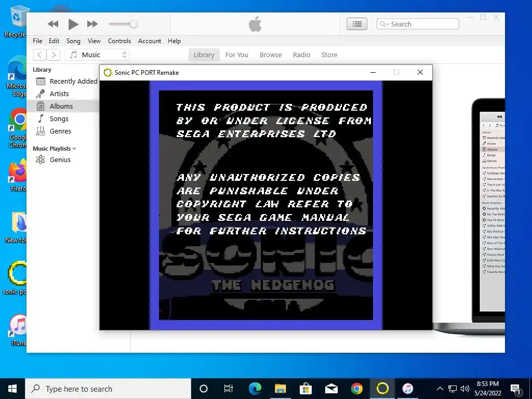Viewport: 532px width, 399px height.
Task: Open the Account menu
Action: (x=150, y=41)
